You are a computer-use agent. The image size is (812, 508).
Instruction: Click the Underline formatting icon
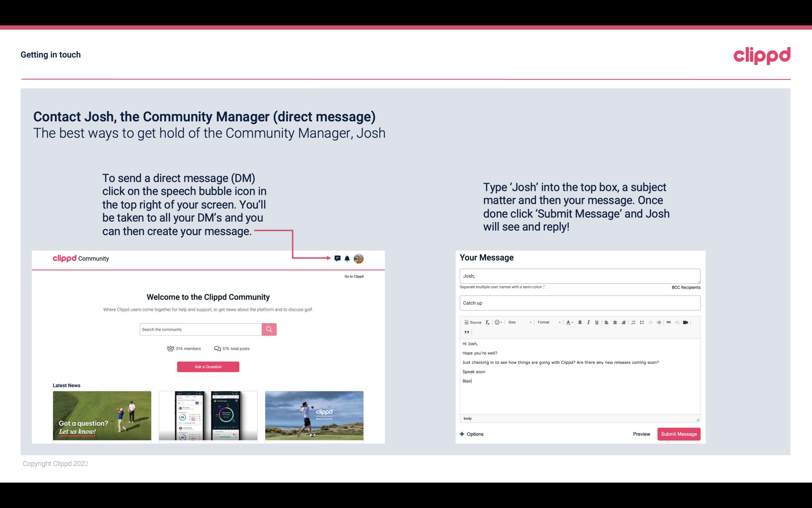coord(597,322)
